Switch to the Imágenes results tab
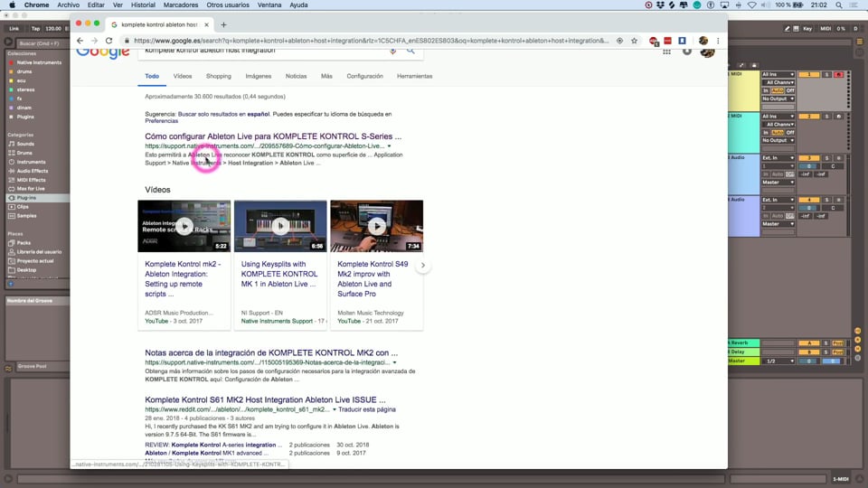This screenshot has width=868, height=488. [x=259, y=76]
